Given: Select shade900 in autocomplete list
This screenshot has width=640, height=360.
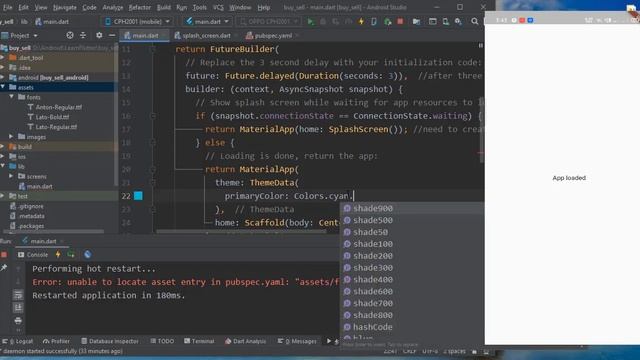Looking at the screenshot, I should (412, 208).
